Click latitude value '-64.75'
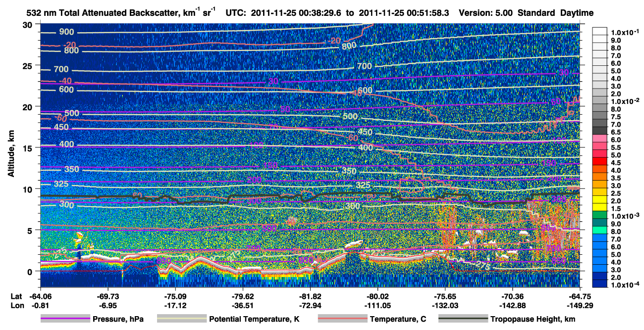The width and height of the screenshot is (644, 330). pos(580,296)
